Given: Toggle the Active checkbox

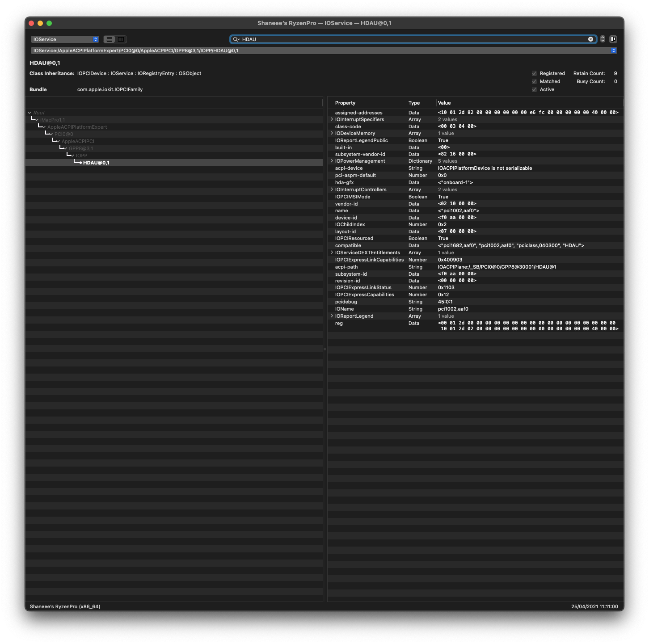Looking at the screenshot, I should pyautogui.click(x=534, y=89).
